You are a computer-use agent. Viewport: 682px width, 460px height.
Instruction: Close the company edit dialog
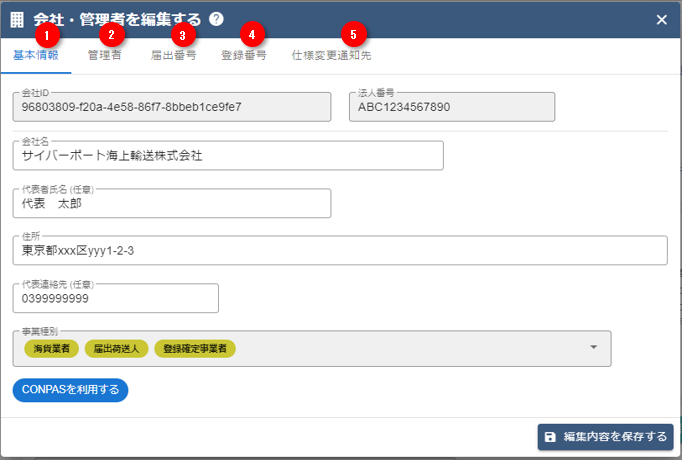pyautogui.click(x=661, y=19)
